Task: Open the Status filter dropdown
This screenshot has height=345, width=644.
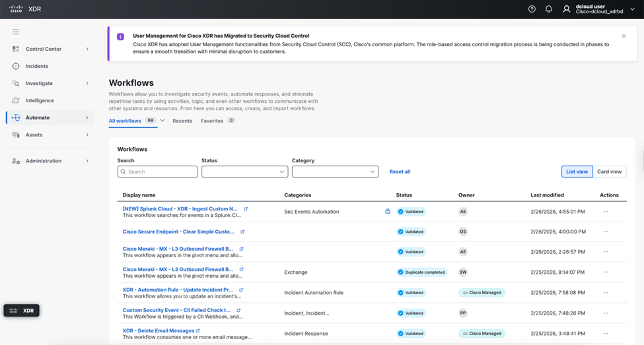Action: pyautogui.click(x=244, y=172)
